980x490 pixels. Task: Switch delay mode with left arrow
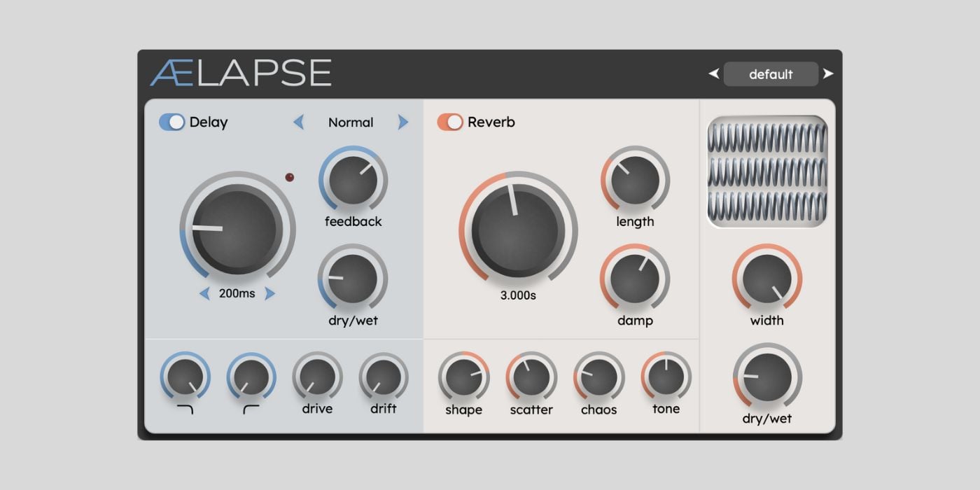(299, 122)
